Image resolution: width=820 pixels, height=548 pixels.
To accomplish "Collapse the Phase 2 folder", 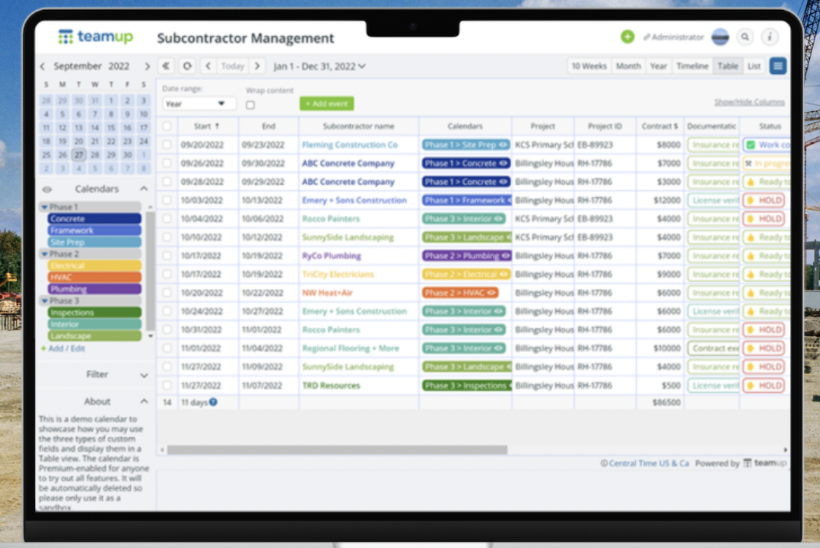I will pyautogui.click(x=44, y=254).
